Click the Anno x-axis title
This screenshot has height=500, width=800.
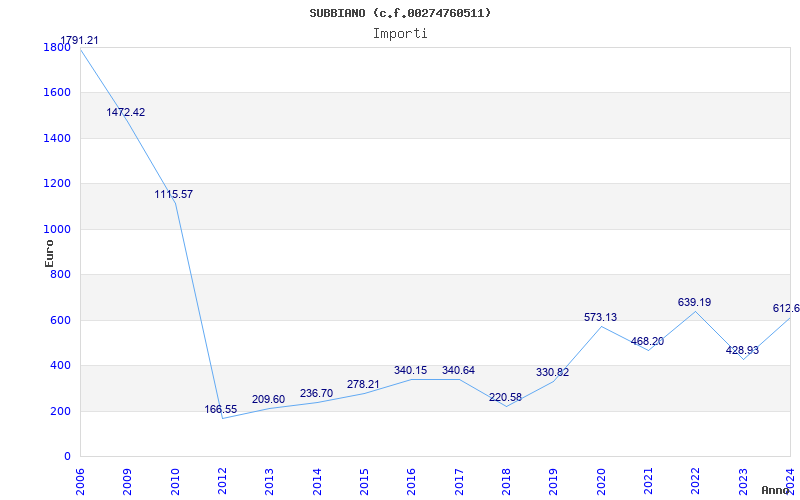775,490
